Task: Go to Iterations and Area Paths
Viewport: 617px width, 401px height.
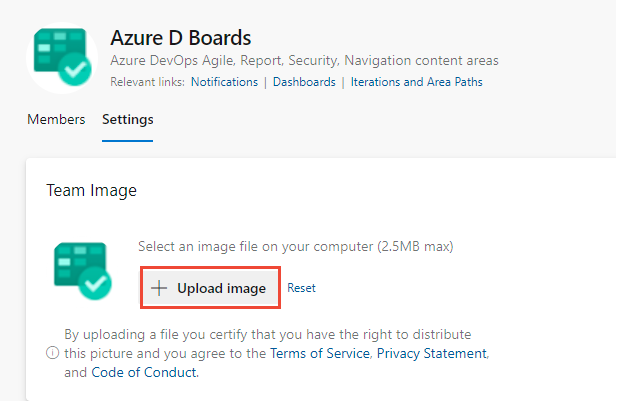Action: (x=416, y=82)
